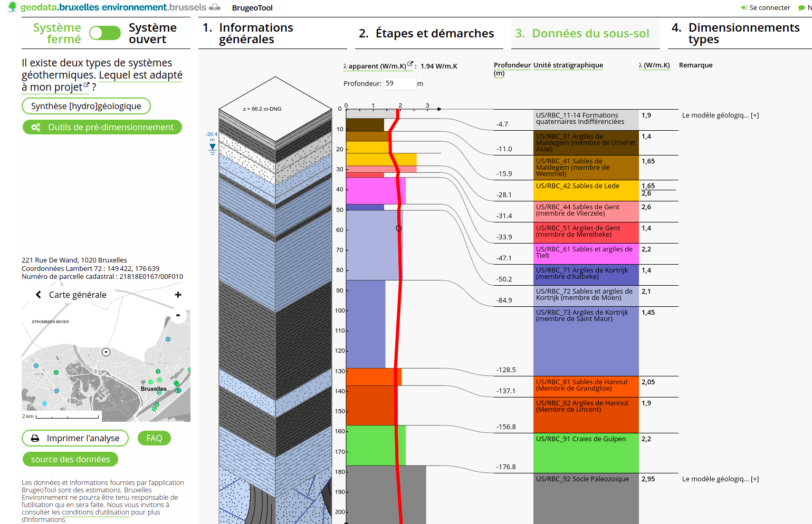Viewport: 812px width, 524px height.
Task: Click the location marker circle on map
Action: pos(106,352)
